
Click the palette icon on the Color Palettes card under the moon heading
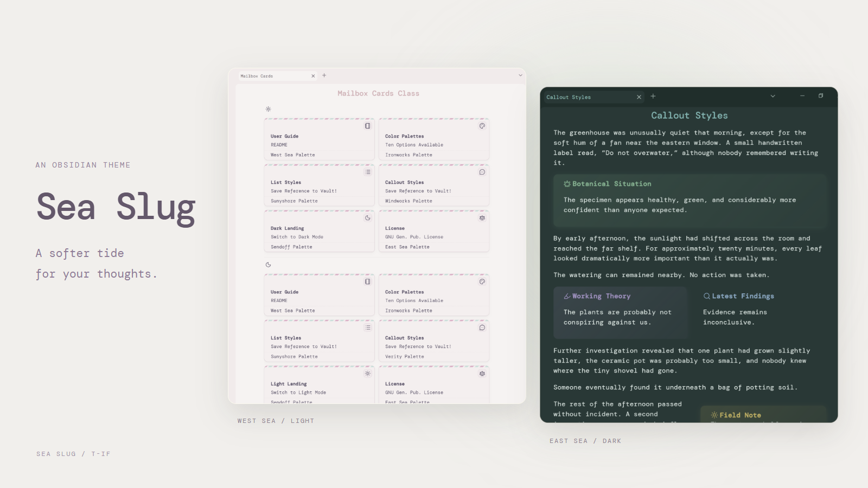coord(482,281)
